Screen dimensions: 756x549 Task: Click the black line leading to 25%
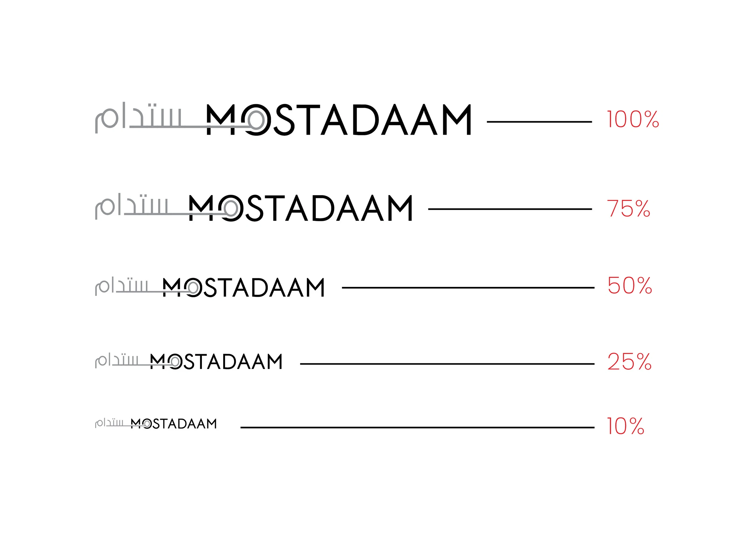pos(447,364)
